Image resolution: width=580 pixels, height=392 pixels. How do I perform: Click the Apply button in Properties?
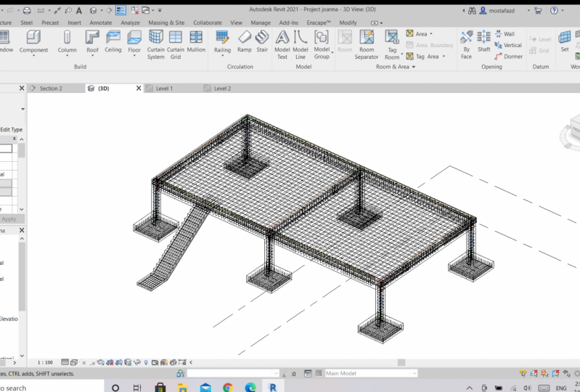click(9, 219)
